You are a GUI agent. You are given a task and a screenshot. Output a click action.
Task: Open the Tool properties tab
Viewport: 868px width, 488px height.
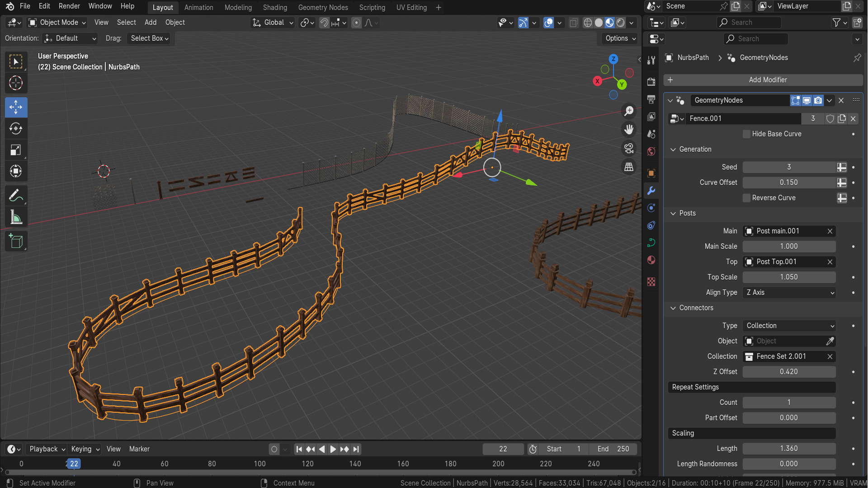tap(651, 60)
